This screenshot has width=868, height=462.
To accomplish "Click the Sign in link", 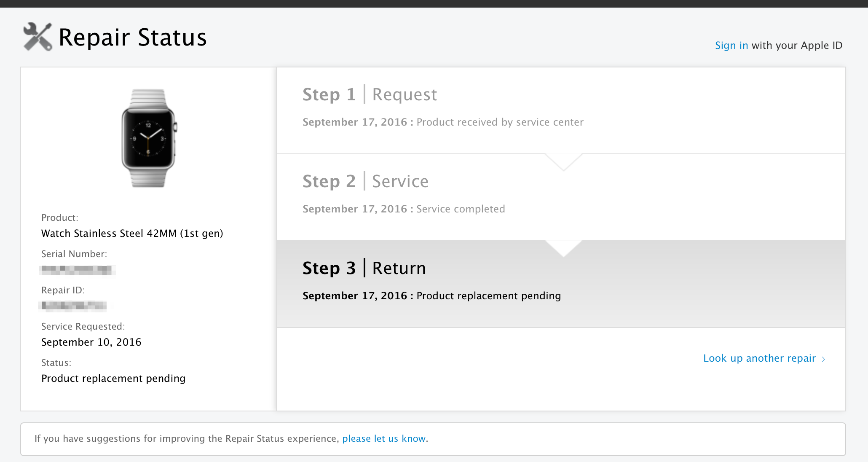I will coord(731,46).
